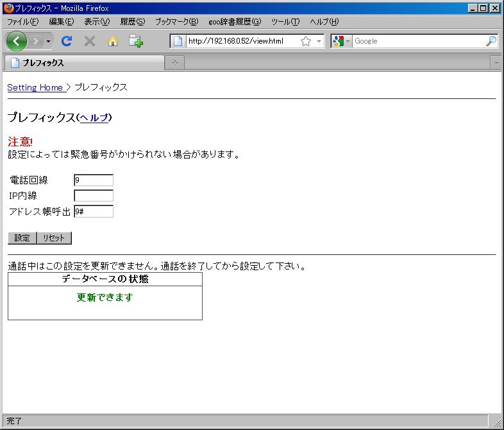This screenshot has height=430, width=504.
Task: Bookmark this page with the star icon
Action: [x=306, y=41]
